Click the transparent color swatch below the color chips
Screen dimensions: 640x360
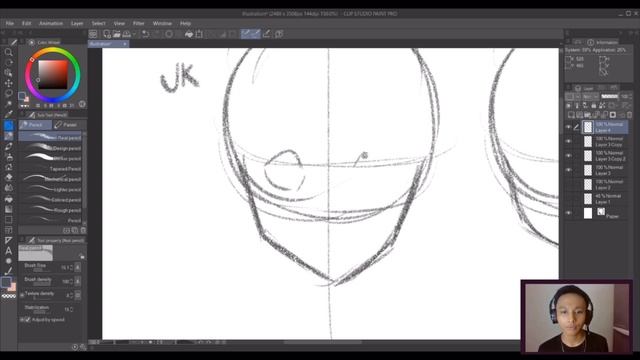[x=9, y=296]
